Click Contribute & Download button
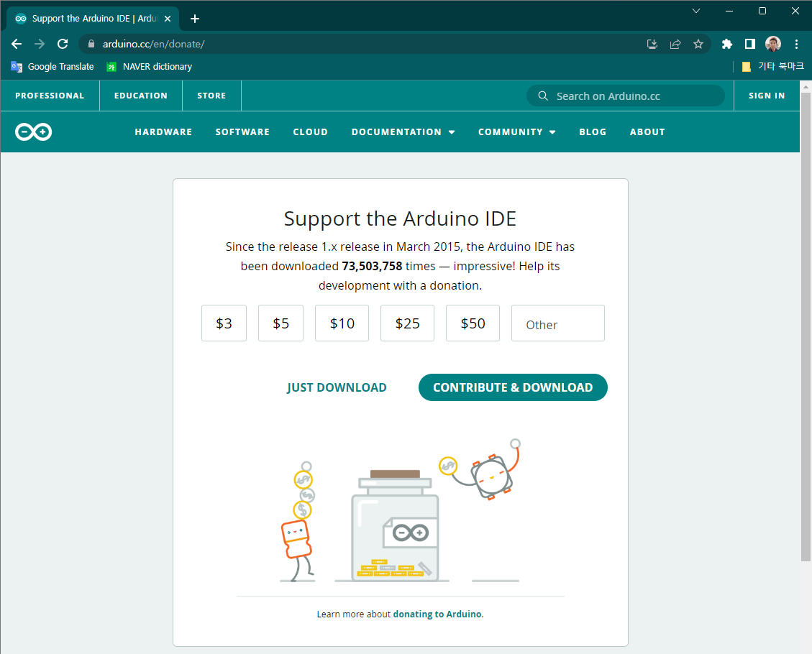Screen dimensions: 812x654 click(513, 387)
